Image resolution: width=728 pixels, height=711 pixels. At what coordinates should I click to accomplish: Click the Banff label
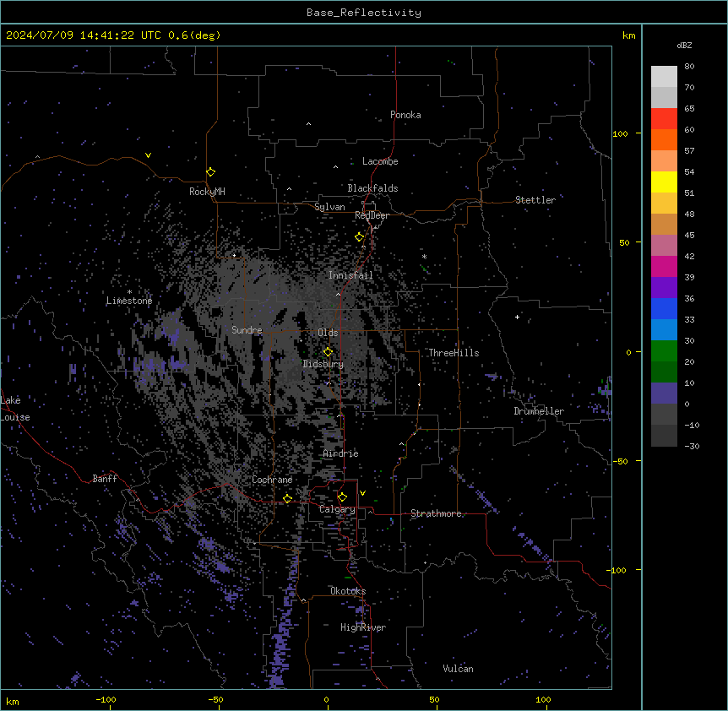[105, 479]
